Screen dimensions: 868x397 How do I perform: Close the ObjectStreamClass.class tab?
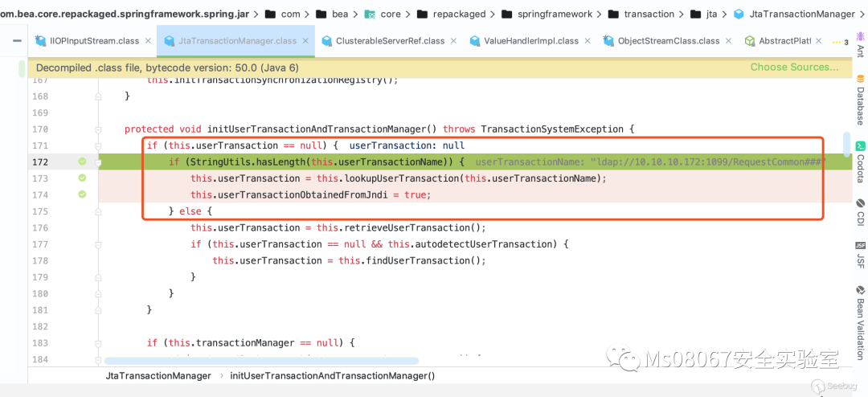pos(729,41)
